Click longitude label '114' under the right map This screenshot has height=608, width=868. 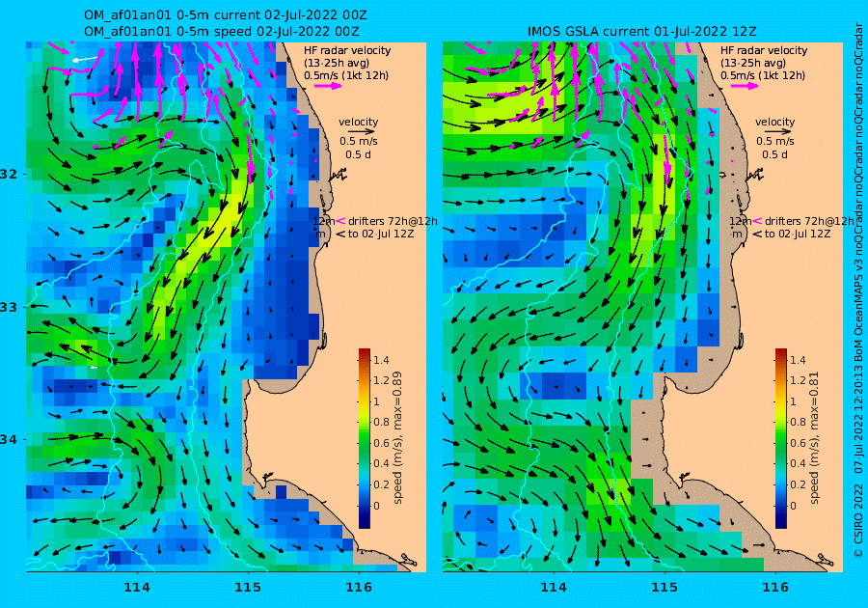point(553,588)
